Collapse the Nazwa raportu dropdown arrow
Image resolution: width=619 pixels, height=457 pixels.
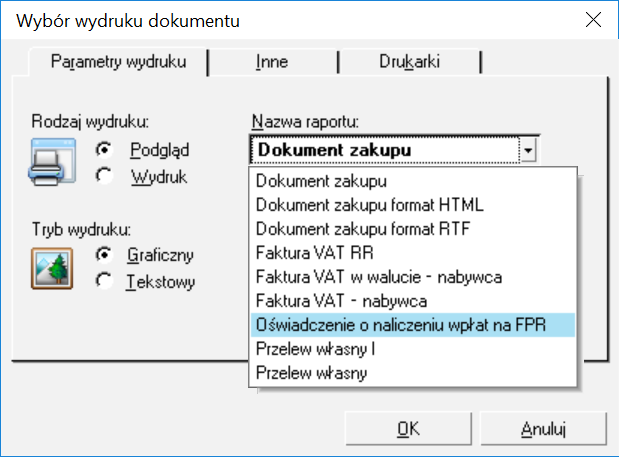529,151
